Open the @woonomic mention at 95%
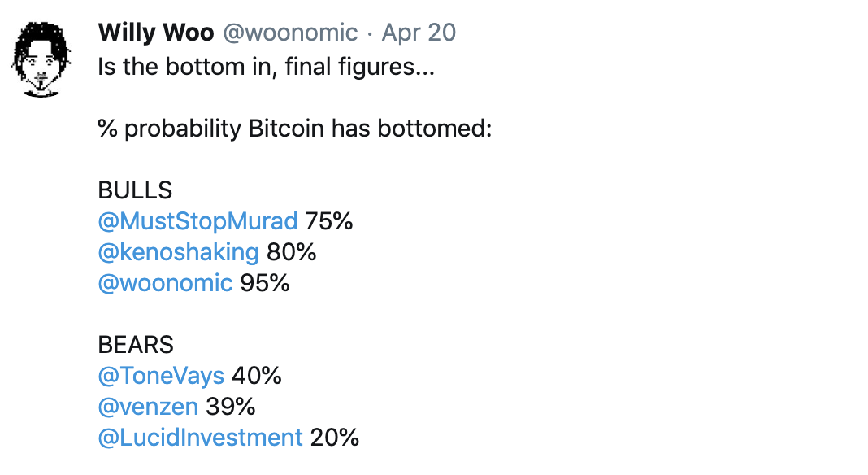The width and height of the screenshot is (868, 475). [x=165, y=283]
